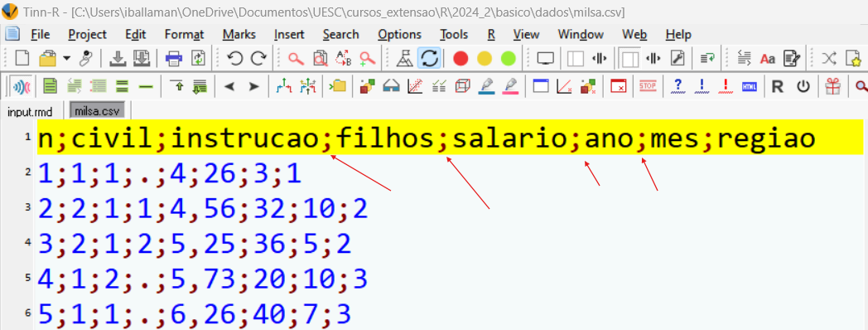Open the Web menu
Image resolution: width=868 pixels, height=330 pixels.
(x=635, y=34)
